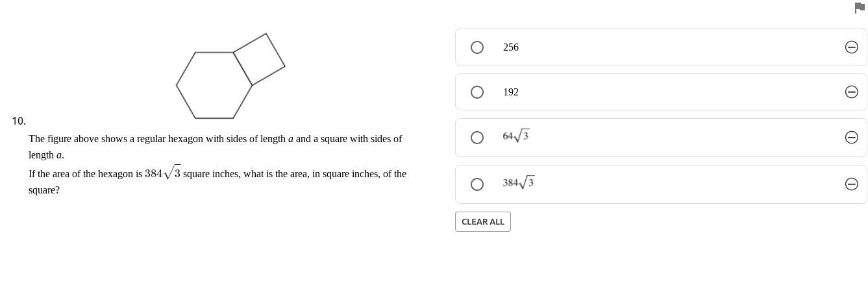Select the radio button for 256

coord(477,47)
